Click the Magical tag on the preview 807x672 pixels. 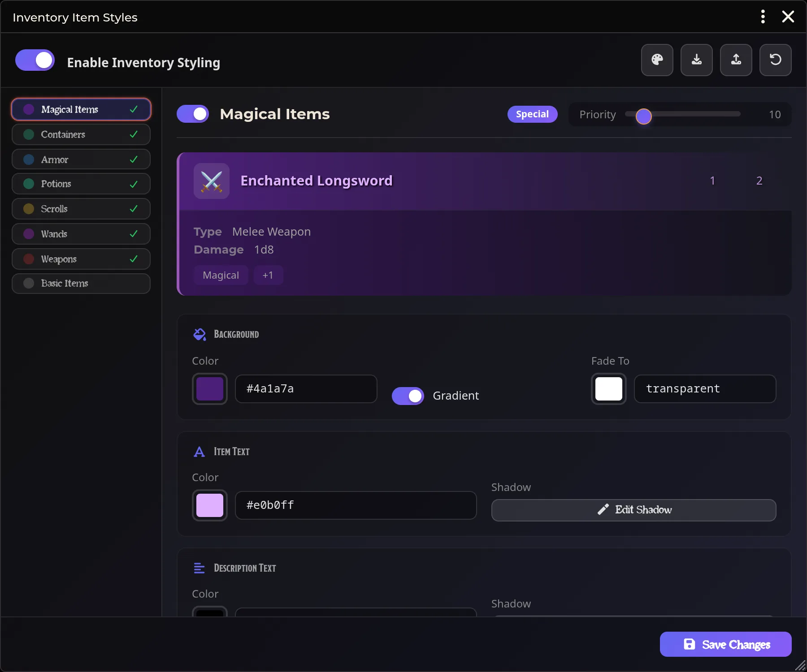tap(221, 275)
